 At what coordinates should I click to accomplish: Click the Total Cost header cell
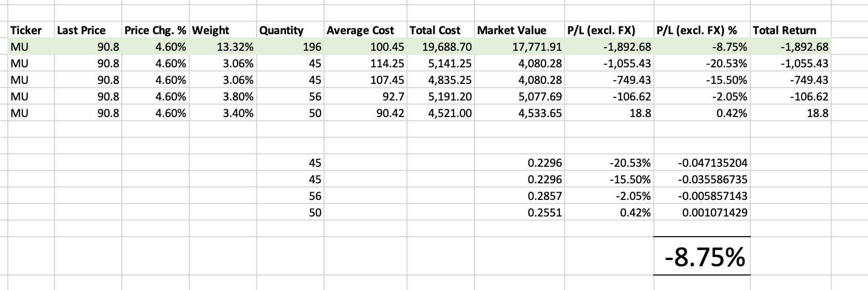point(441,30)
